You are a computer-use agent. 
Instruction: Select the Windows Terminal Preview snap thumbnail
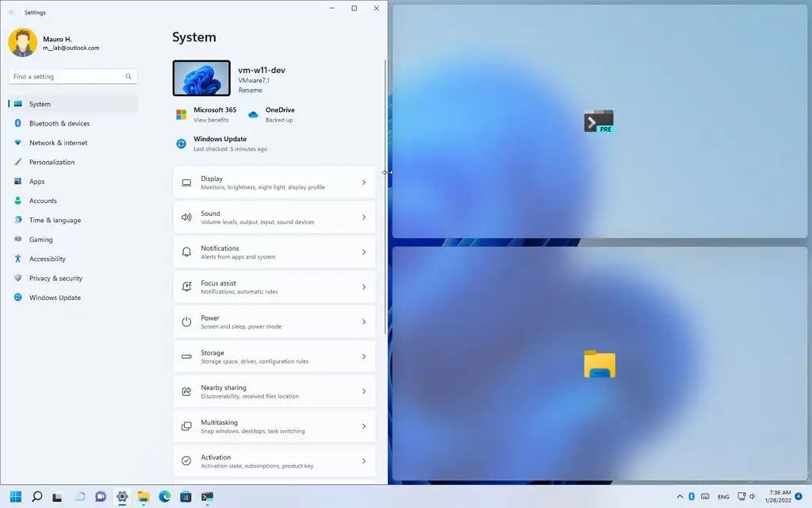(x=599, y=121)
